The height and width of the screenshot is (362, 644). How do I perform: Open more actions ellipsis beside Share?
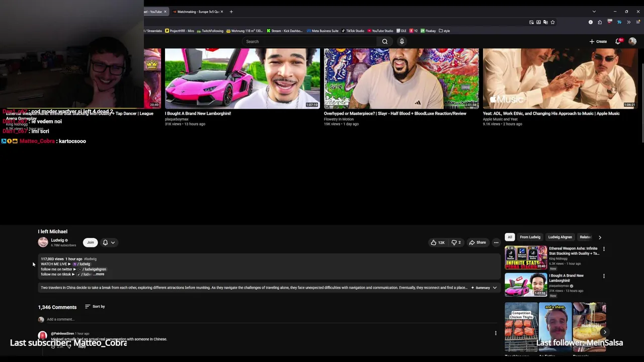coord(496,242)
